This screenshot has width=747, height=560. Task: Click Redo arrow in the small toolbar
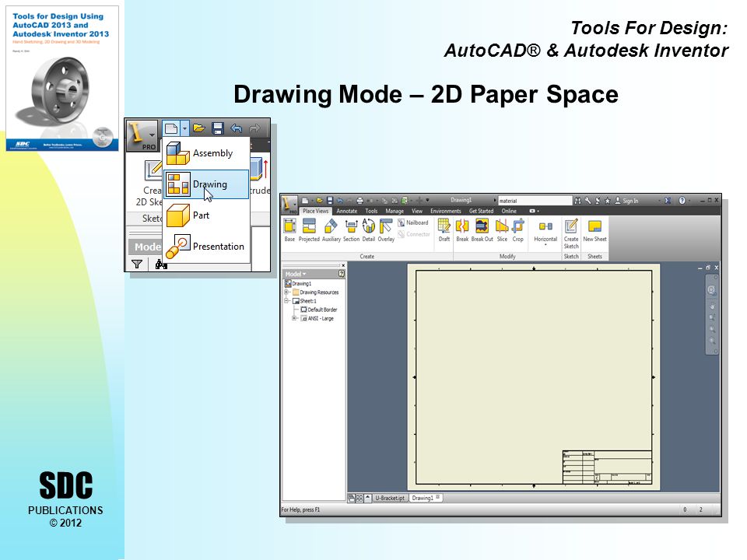tap(255, 128)
